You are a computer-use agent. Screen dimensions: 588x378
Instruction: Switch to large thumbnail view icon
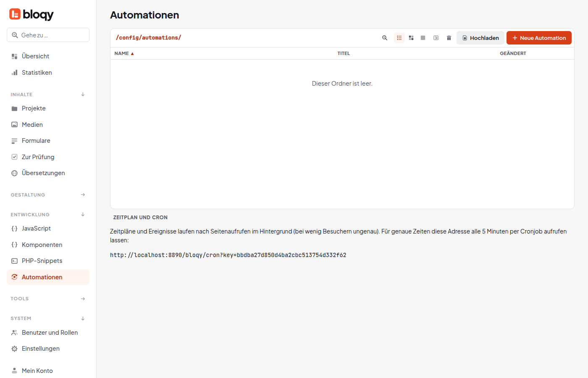423,38
